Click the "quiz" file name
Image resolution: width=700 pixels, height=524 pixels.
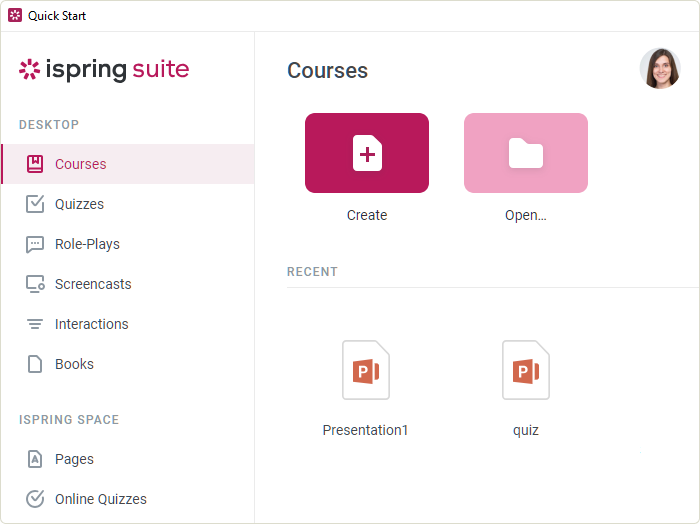[x=526, y=430]
